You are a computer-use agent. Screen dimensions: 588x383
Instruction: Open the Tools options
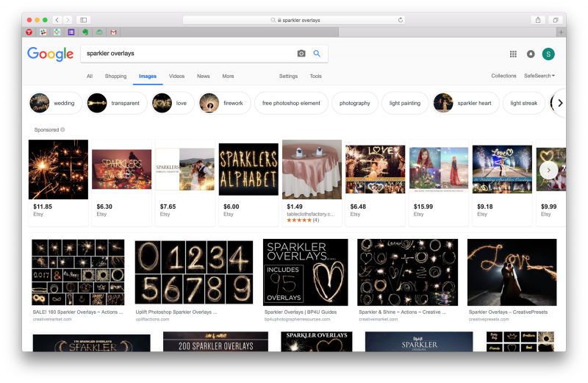[x=315, y=76]
